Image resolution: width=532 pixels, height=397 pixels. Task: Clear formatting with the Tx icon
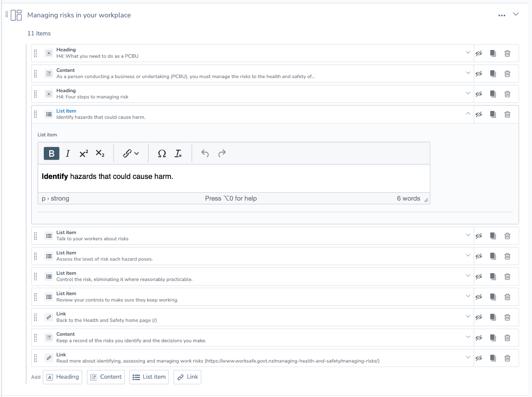178,153
